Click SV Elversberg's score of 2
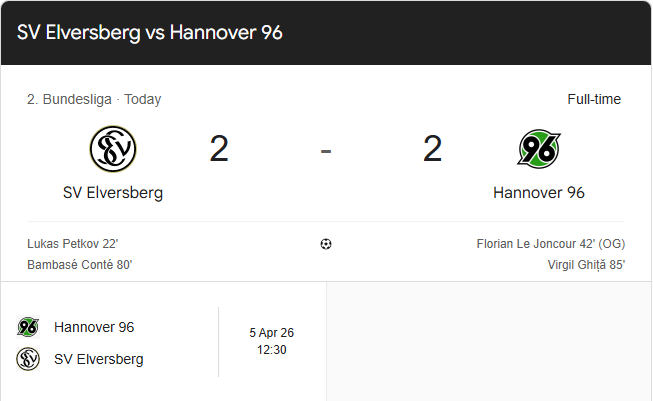 pyautogui.click(x=219, y=150)
